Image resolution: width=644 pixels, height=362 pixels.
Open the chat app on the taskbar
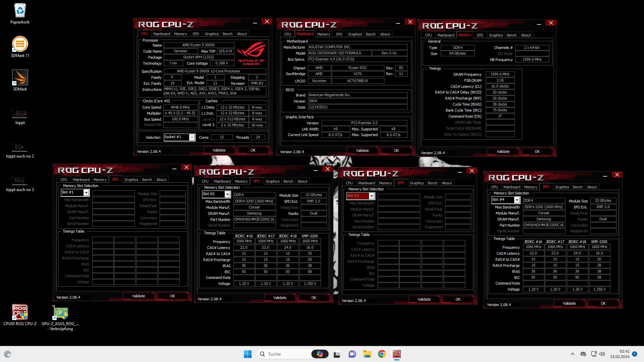click(352, 354)
